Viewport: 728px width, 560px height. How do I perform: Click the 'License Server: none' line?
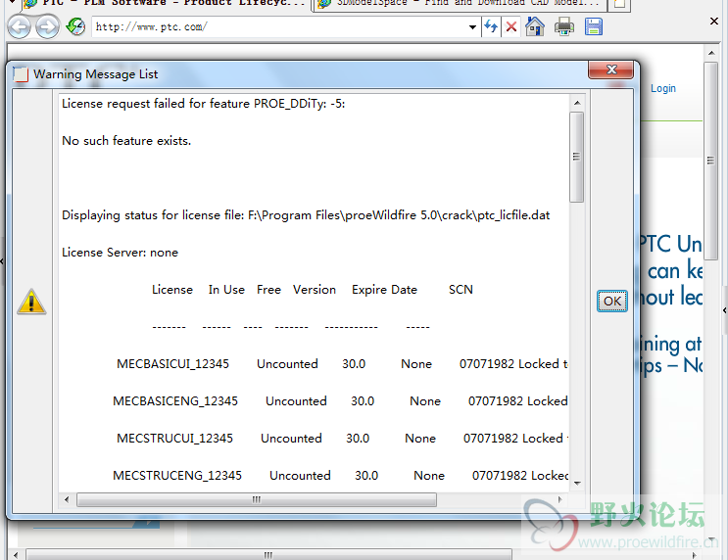coord(120,253)
